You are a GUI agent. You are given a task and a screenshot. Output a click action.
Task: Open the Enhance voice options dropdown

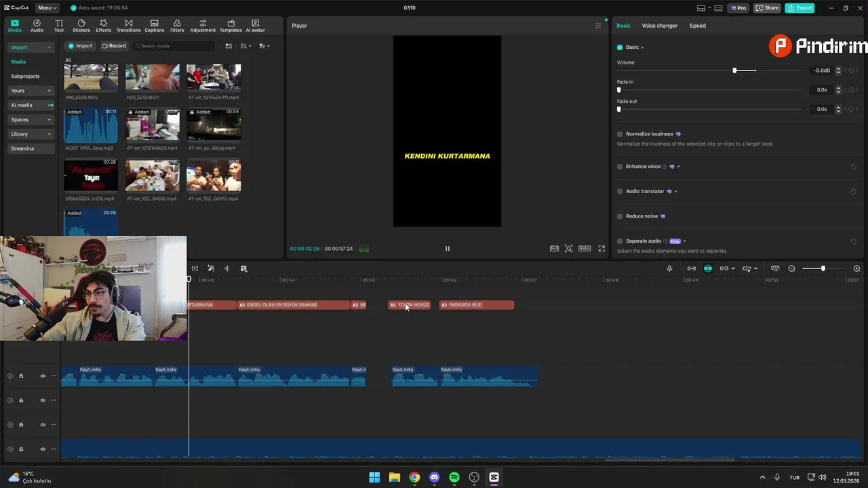pos(678,167)
